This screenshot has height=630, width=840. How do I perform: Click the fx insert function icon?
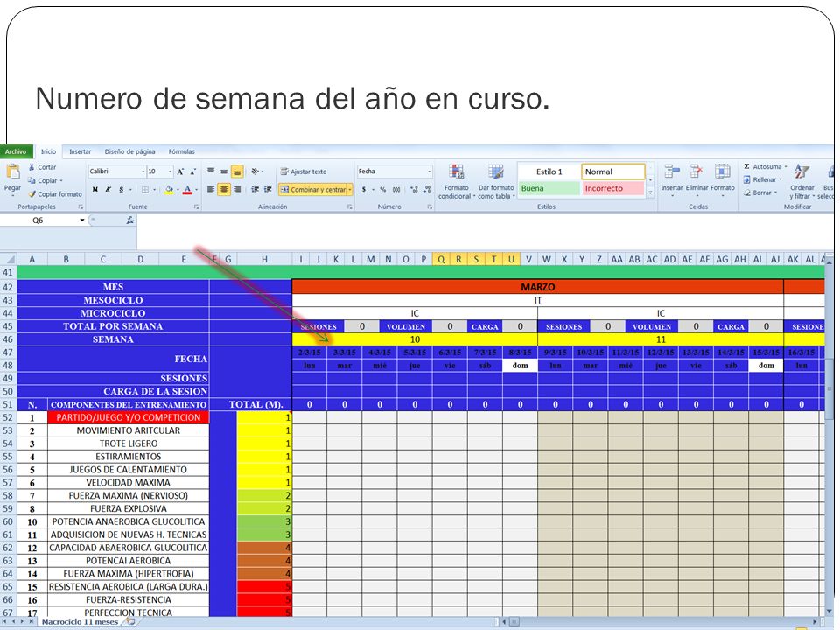tap(129, 220)
